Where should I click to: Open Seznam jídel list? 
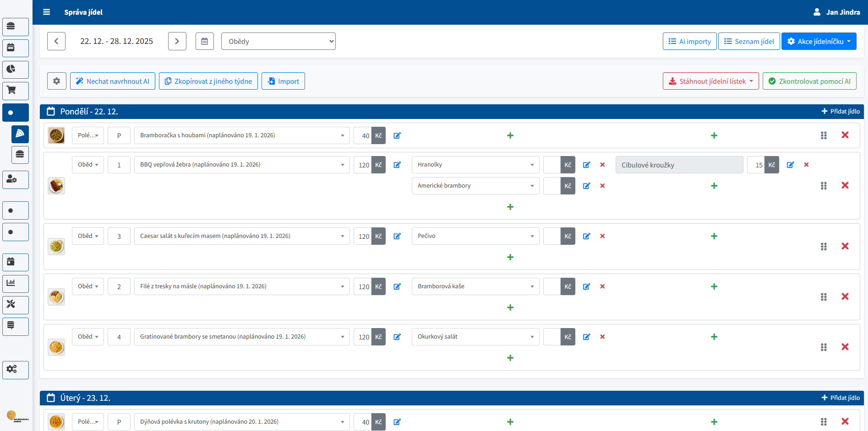point(748,41)
